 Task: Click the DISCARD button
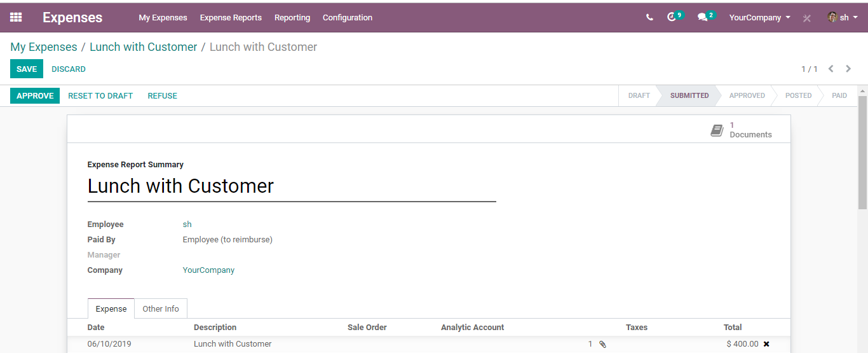coord(69,69)
